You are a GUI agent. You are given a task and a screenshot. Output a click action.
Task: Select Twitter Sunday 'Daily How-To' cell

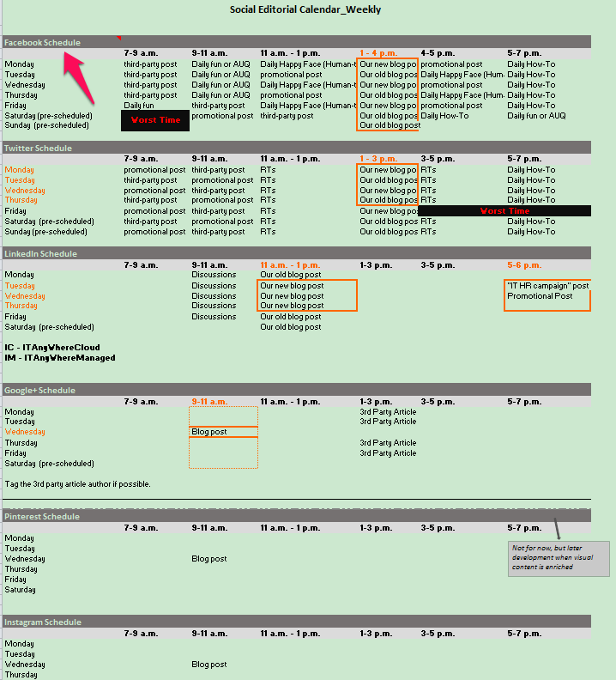pyautogui.click(x=531, y=232)
